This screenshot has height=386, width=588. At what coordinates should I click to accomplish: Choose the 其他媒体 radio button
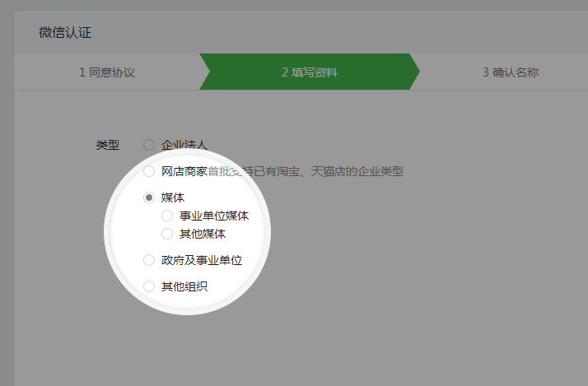(x=167, y=234)
